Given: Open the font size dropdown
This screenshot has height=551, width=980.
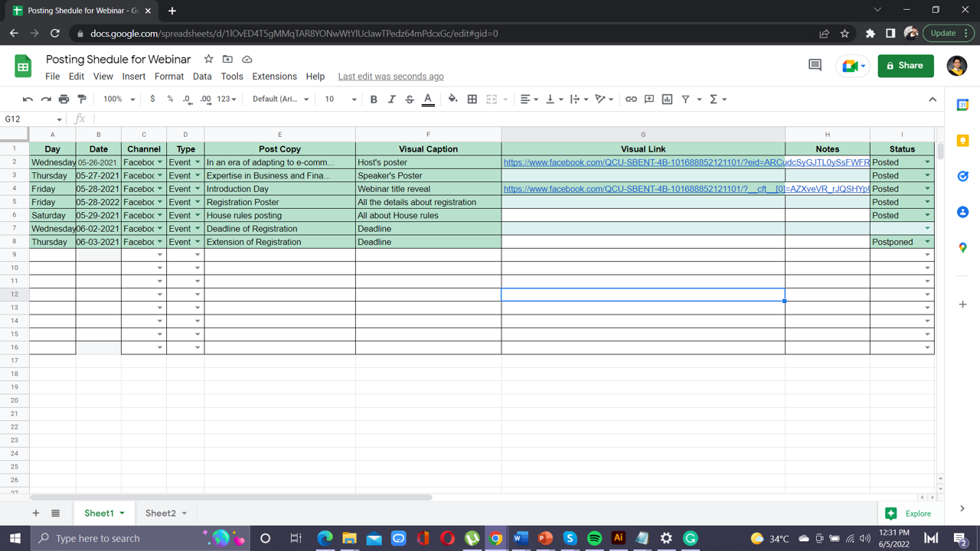Looking at the screenshot, I should pos(341,99).
